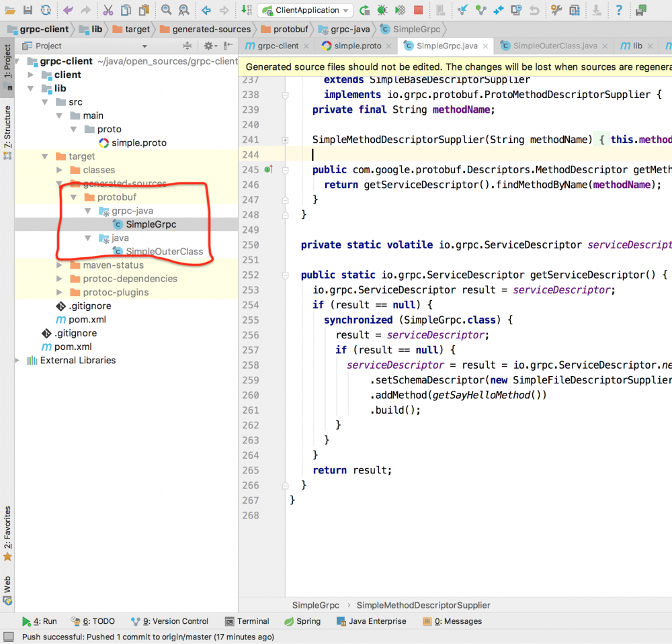Open ClientApplication run configuration dropdown
672x644 pixels.
pos(306,10)
